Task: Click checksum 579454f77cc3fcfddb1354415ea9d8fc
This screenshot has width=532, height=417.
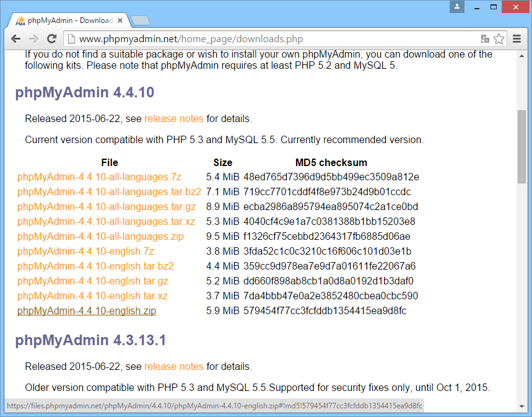Action: [x=325, y=310]
